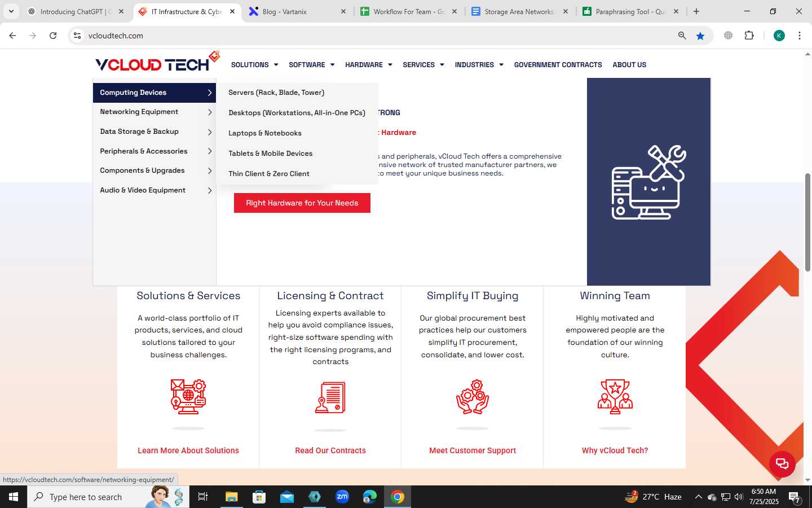Open the red live chat bubble

click(x=782, y=464)
